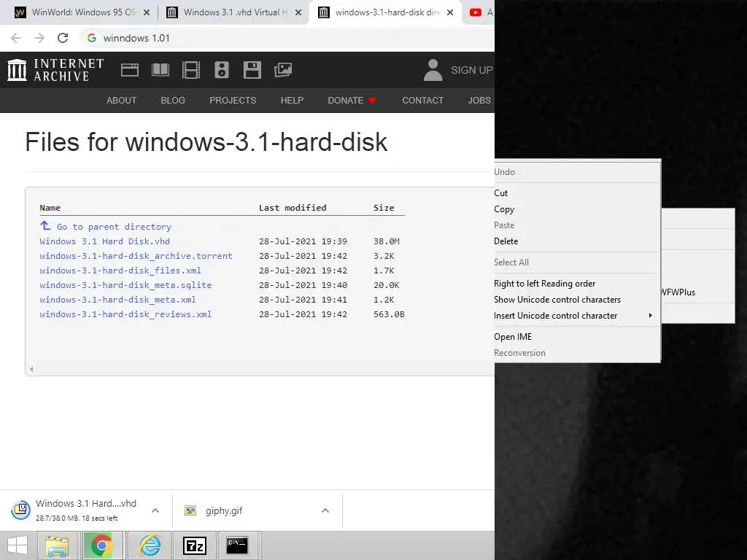Click the JOBS navigation link

tap(479, 101)
